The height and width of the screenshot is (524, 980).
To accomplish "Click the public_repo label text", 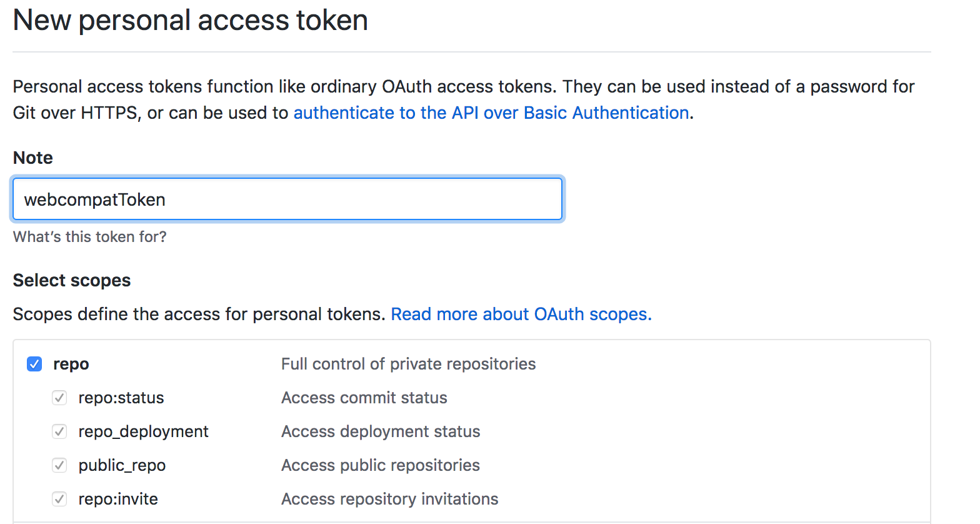I will click(122, 465).
